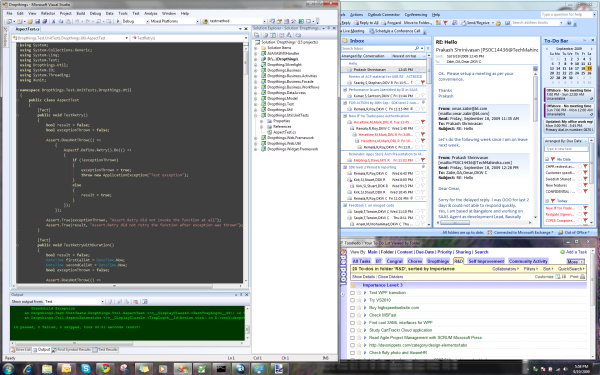The width and height of the screenshot is (600, 375).
Task: Check off 'Buy highspeedwebsite.com' task
Action: point(352,308)
